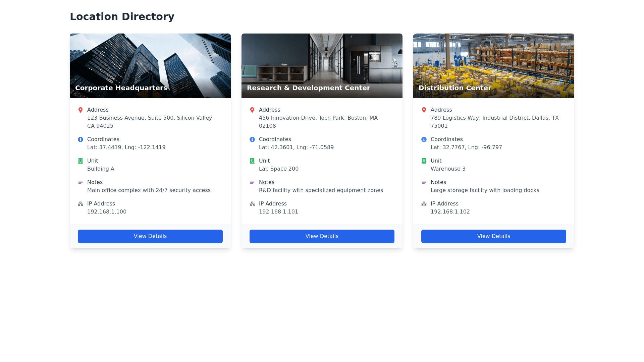The image size is (644, 362).
Task: Click Corporate Headquarters red address pin icon
Action: [80, 110]
